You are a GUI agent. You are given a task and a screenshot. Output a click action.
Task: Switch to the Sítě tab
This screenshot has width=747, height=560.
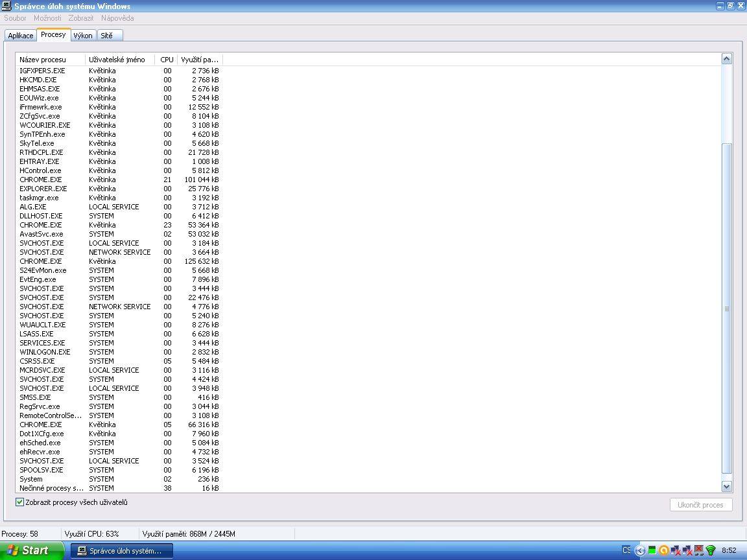click(110, 36)
